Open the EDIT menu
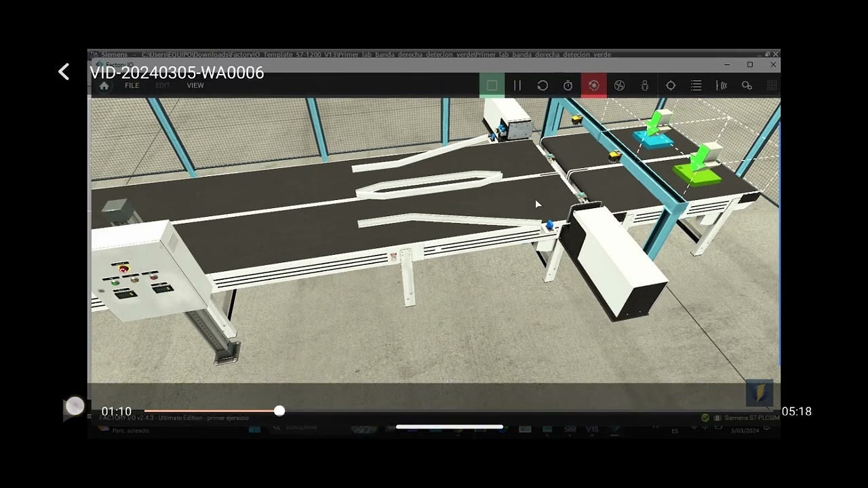The width and height of the screenshot is (868, 488). point(163,85)
